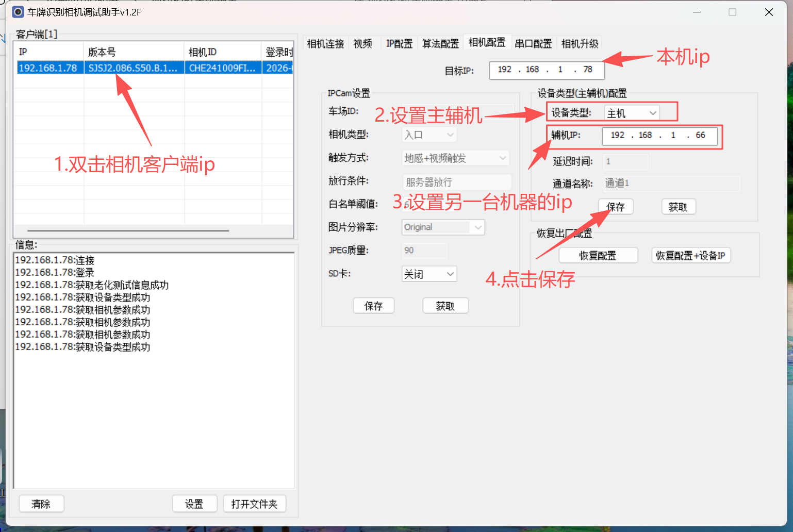Expand the 设备类型 dropdown
This screenshot has width=793, height=532.
click(632, 113)
